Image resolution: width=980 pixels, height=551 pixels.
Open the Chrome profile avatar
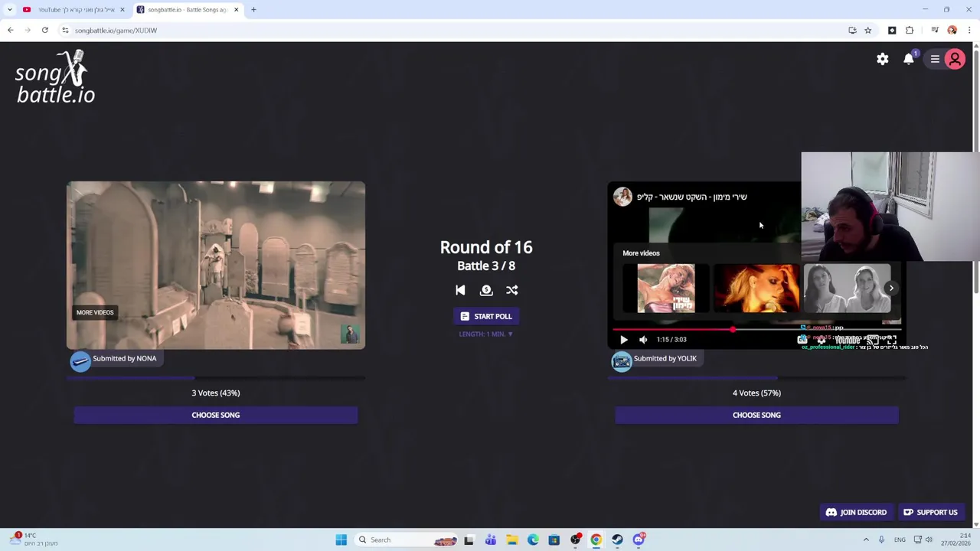[x=952, y=31]
